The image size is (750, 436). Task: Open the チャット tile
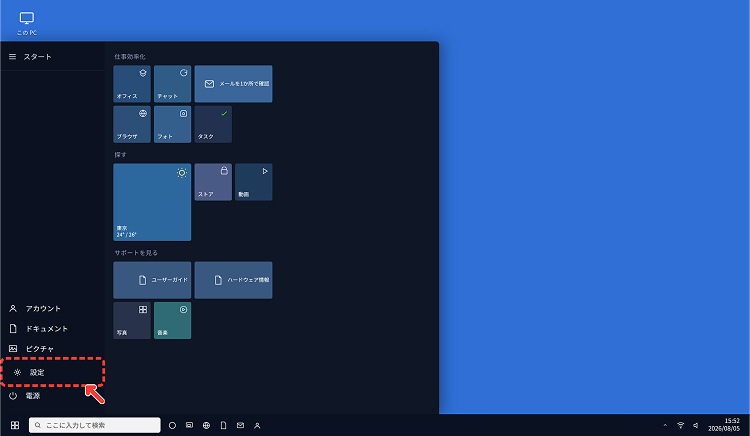click(173, 84)
